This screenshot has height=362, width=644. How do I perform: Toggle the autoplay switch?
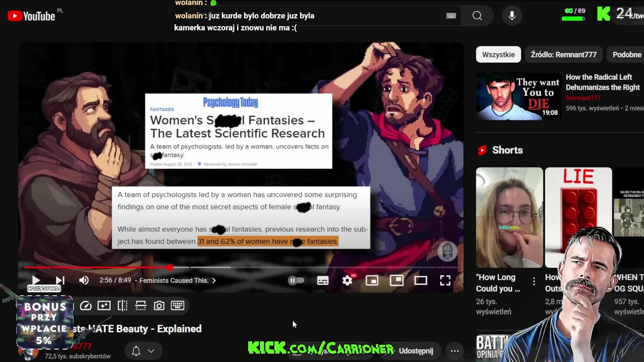click(x=296, y=281)
